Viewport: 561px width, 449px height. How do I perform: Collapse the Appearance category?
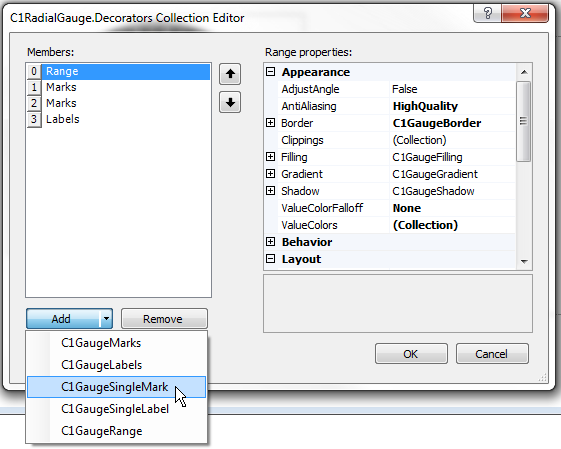point(271,72)
